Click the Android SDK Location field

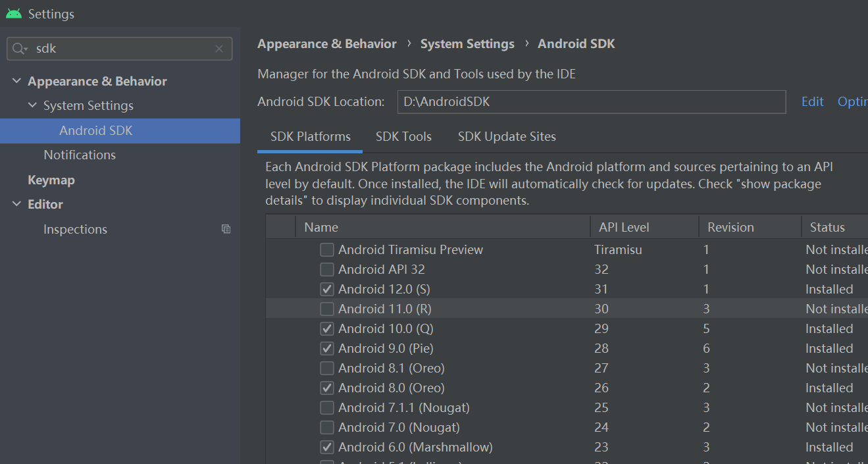pos(592,102)
